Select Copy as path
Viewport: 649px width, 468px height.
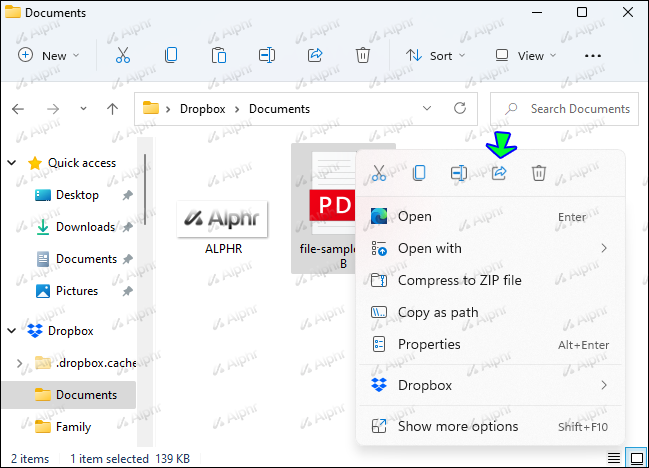coord(490,312)
